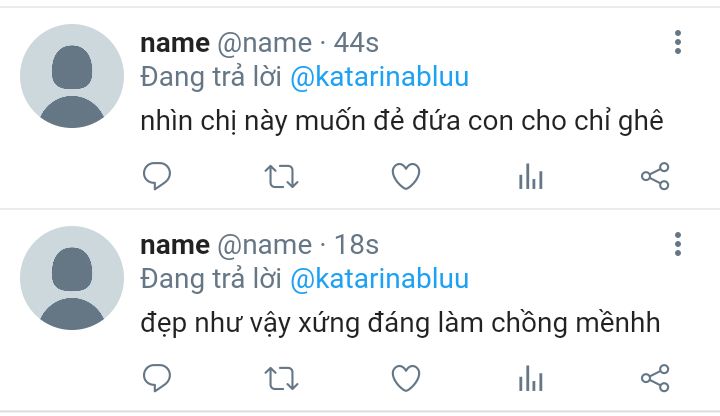View analytics of the 44s tweet
720x416 pixels.
point(531,176)
